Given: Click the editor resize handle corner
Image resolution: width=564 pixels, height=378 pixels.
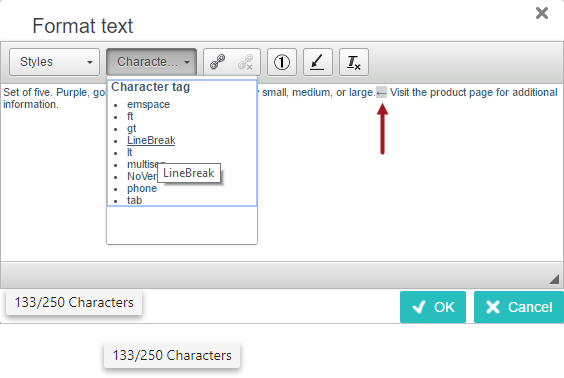Looking at the screenshot, I should click(x=554, y=279).
